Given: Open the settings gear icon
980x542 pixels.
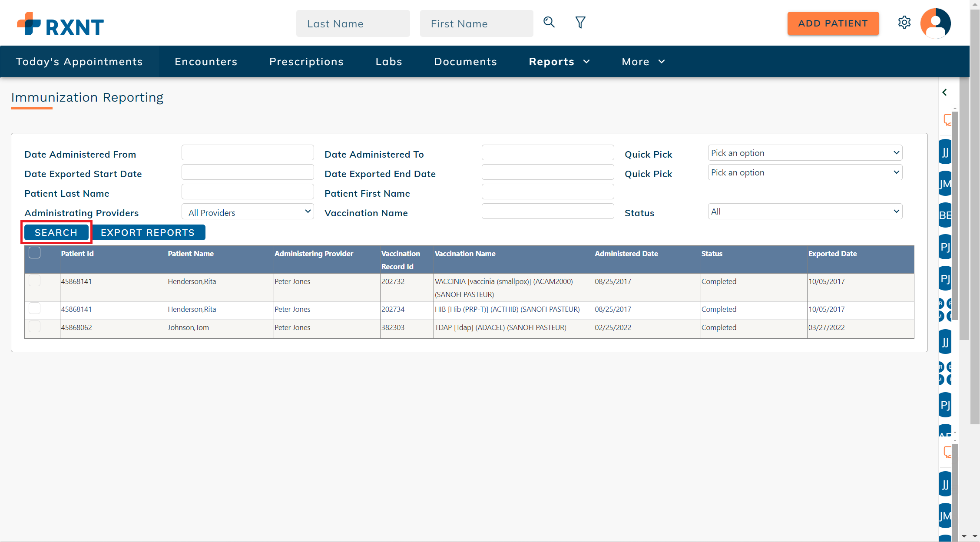Looking at the screenshot, I should coord(904,22).
